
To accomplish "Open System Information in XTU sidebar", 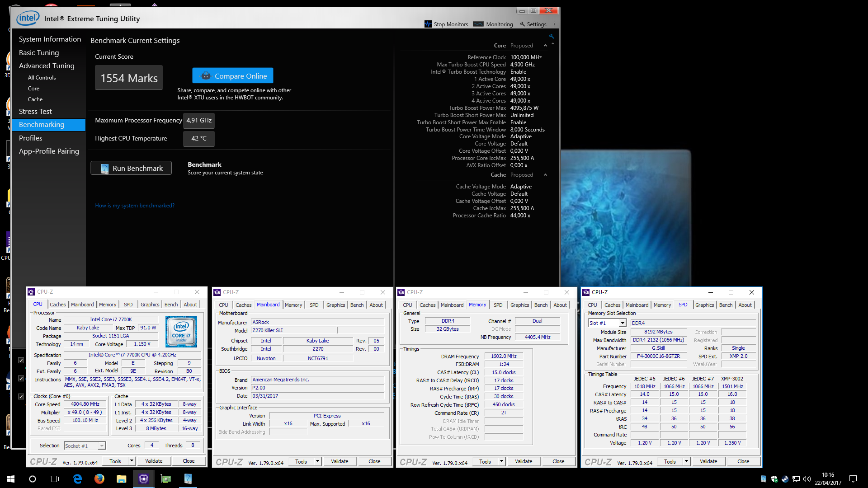I will [50, 39].
